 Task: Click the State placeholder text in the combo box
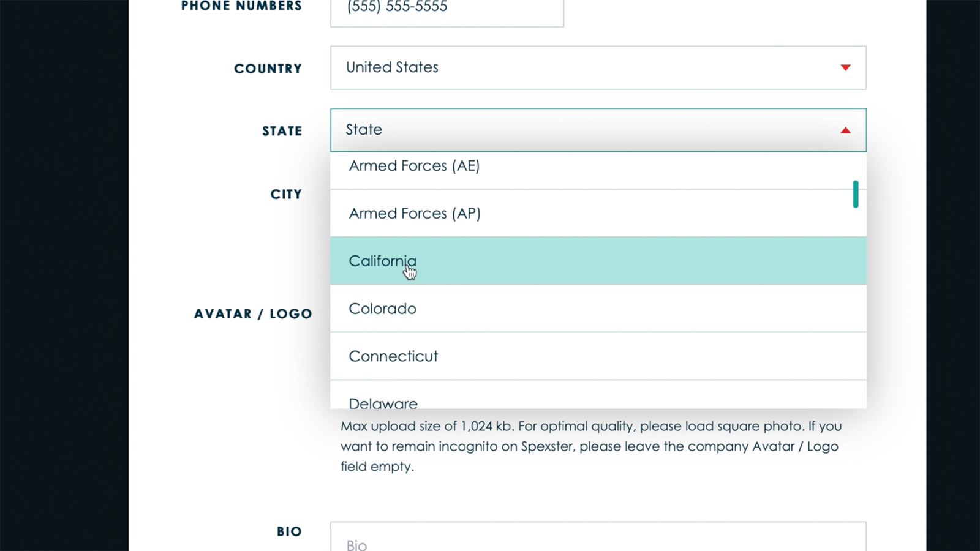[364, 130]
